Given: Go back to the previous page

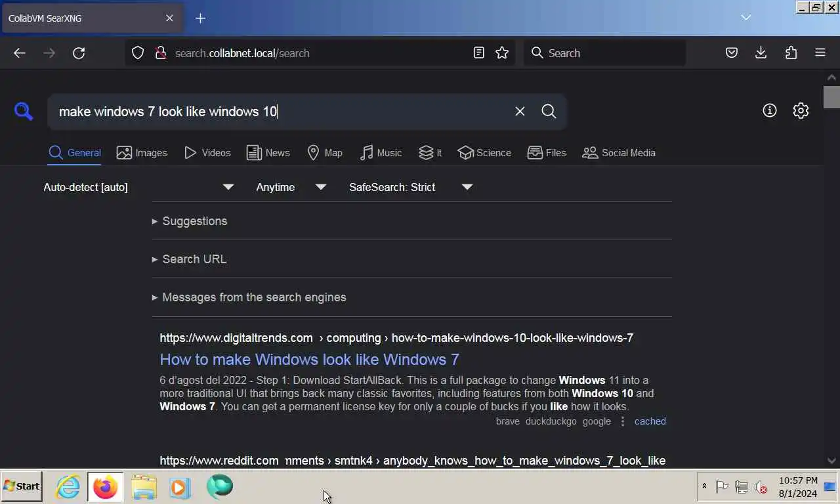Looking at the screenshot, I should 20,53.
